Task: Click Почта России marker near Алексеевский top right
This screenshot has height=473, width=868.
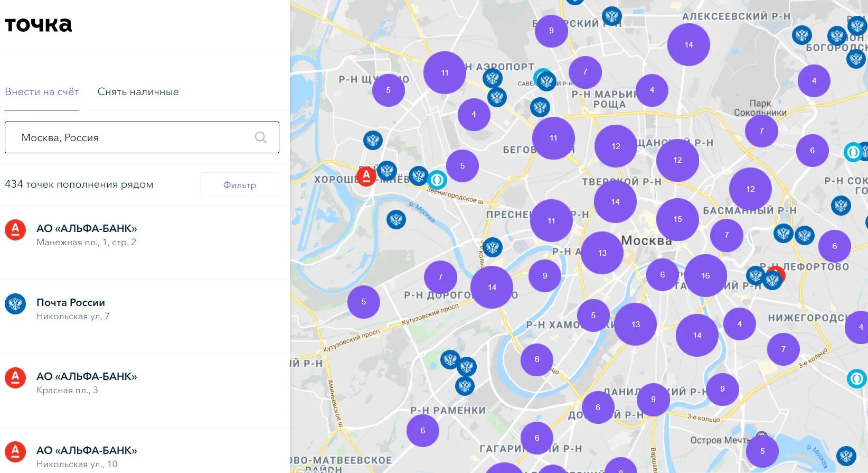Action: coord(801,35)
